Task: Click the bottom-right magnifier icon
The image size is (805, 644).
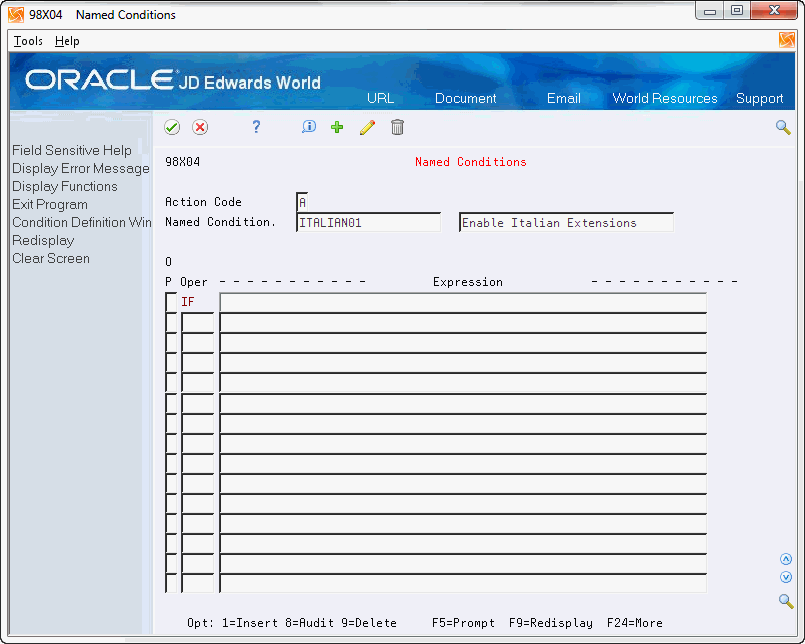Action: pos(786,600)
